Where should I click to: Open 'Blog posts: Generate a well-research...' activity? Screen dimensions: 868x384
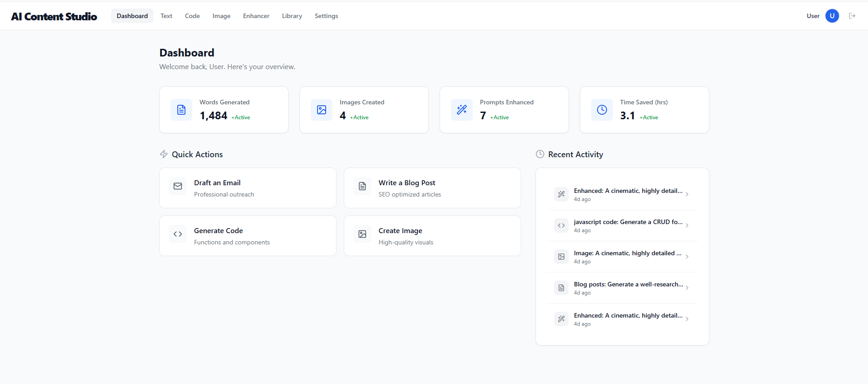click(x=622, y=288)
